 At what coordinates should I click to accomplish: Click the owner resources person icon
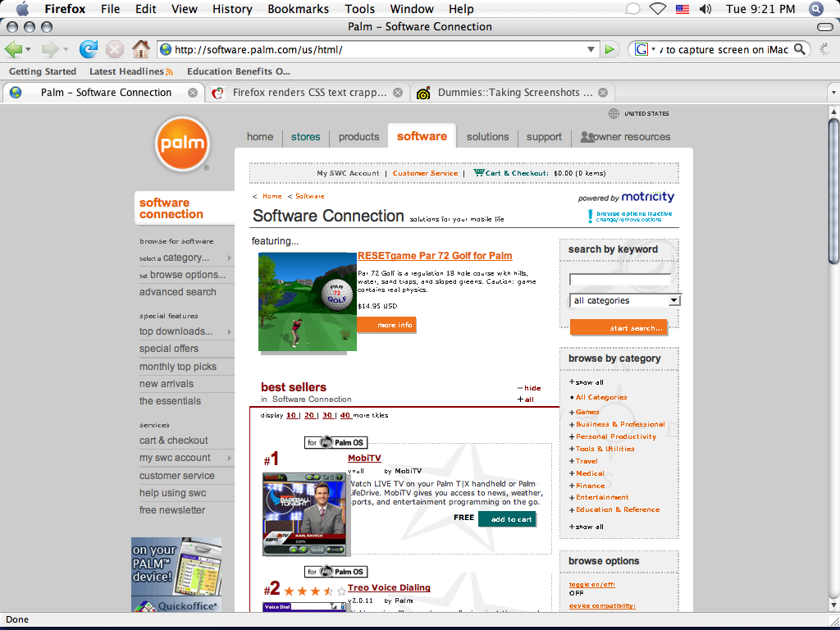587,137
